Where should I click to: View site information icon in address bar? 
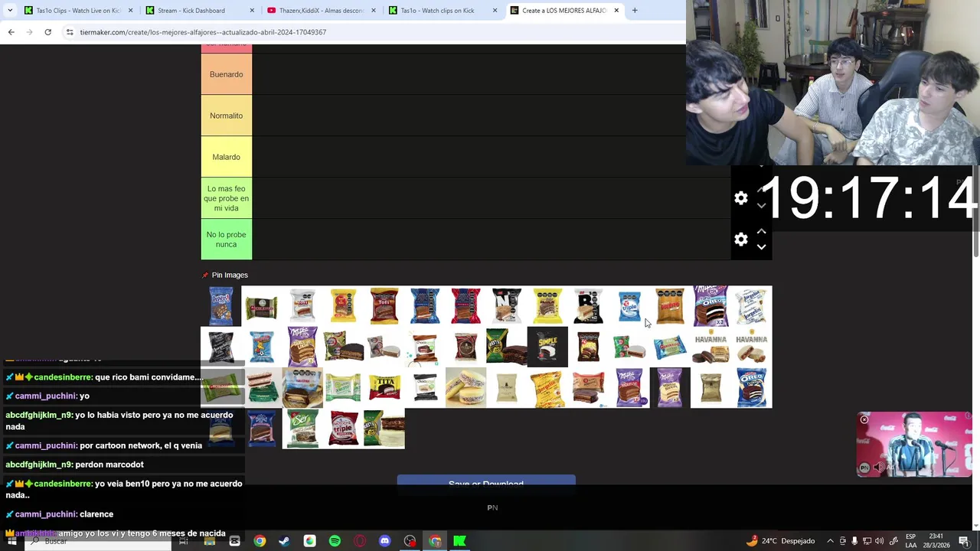point(70,32)
